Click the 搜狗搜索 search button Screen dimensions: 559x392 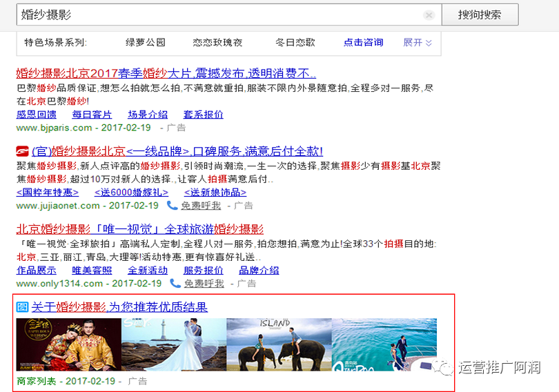pyautogui.click(x=480, y=14)
